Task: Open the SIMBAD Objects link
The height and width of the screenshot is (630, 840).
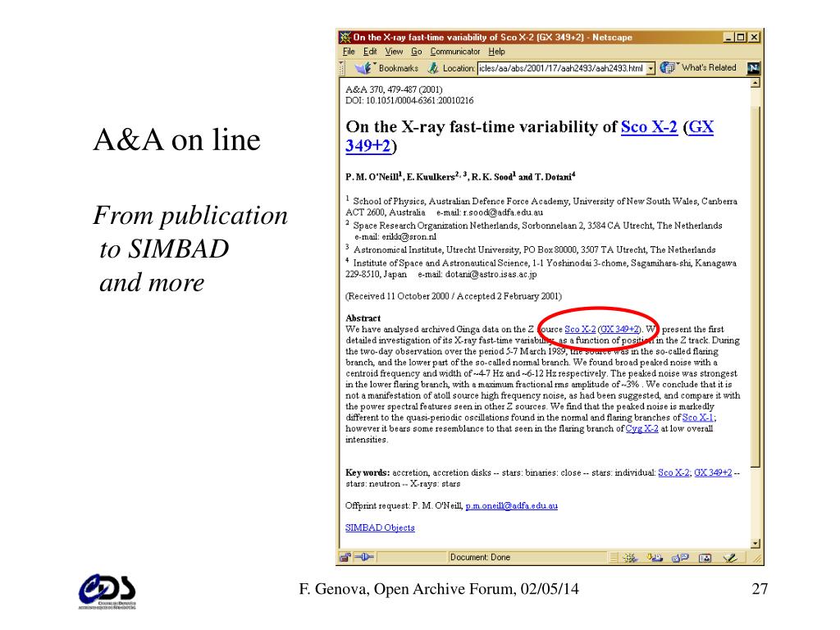Action: tap(380, 527)
